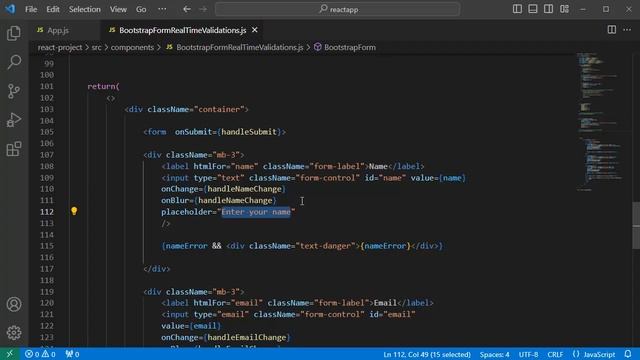Open the remote window status icon
This screenshot has width=640, height=360.
tap(9, 354)
